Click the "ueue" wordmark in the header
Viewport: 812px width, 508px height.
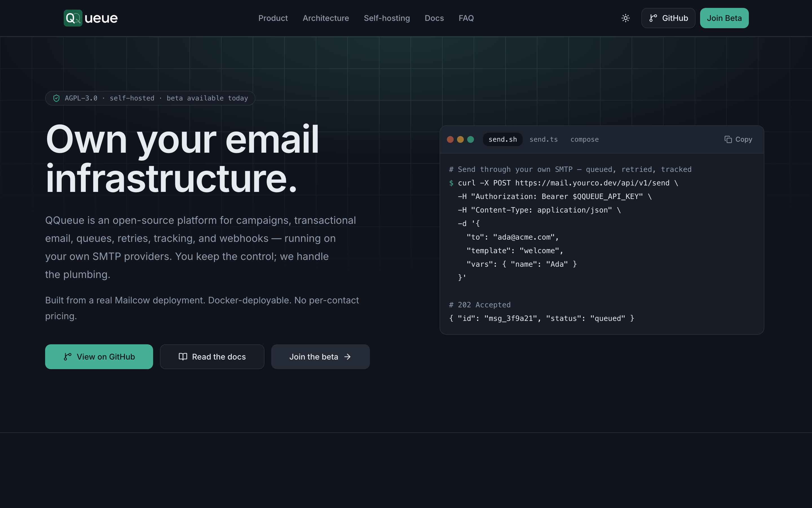point(101,18)
